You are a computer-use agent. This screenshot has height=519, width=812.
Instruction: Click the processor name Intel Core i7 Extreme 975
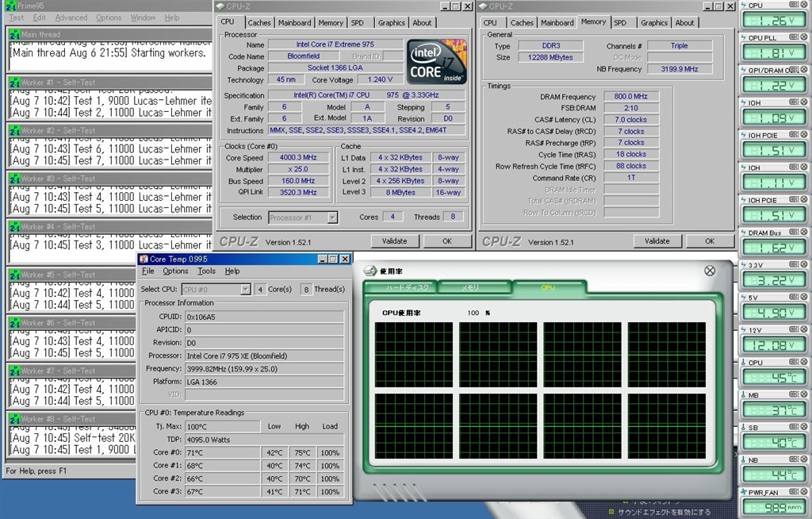335,44
